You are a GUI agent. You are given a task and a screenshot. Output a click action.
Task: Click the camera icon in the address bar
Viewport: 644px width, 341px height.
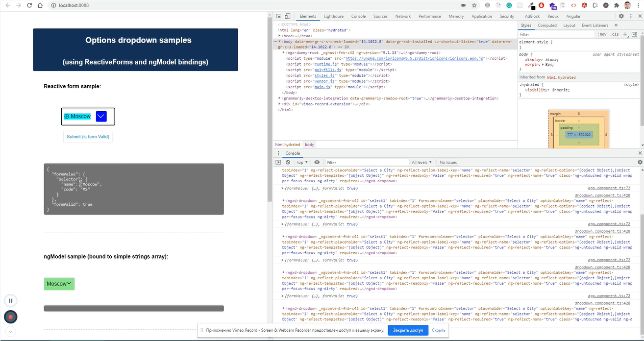[x=463, y=5]
